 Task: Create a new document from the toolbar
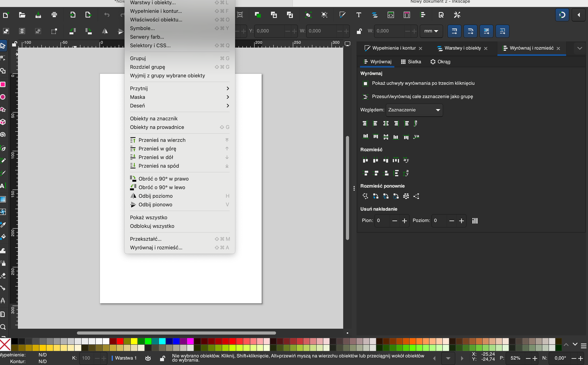pyautogui.click(x=6, y=15)
